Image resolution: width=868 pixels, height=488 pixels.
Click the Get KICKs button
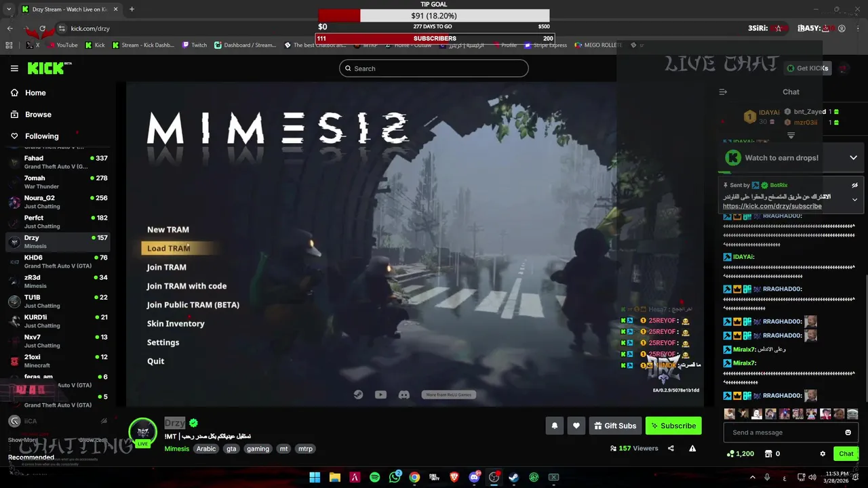pos(808,68)
